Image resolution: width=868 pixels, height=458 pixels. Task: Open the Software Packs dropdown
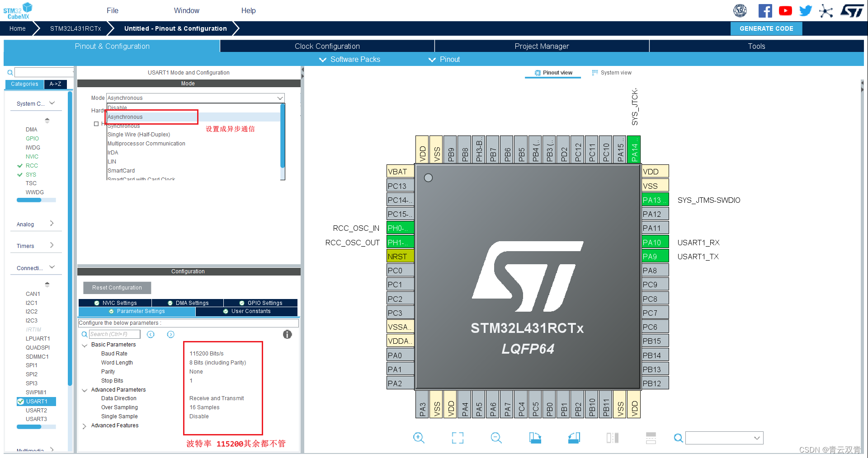coord(349,59)
